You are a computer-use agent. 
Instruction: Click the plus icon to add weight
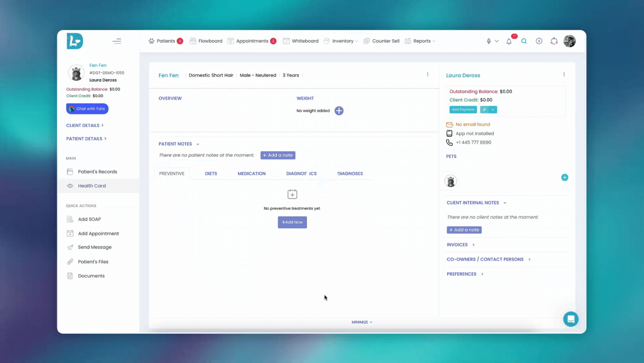click(338, 110)
